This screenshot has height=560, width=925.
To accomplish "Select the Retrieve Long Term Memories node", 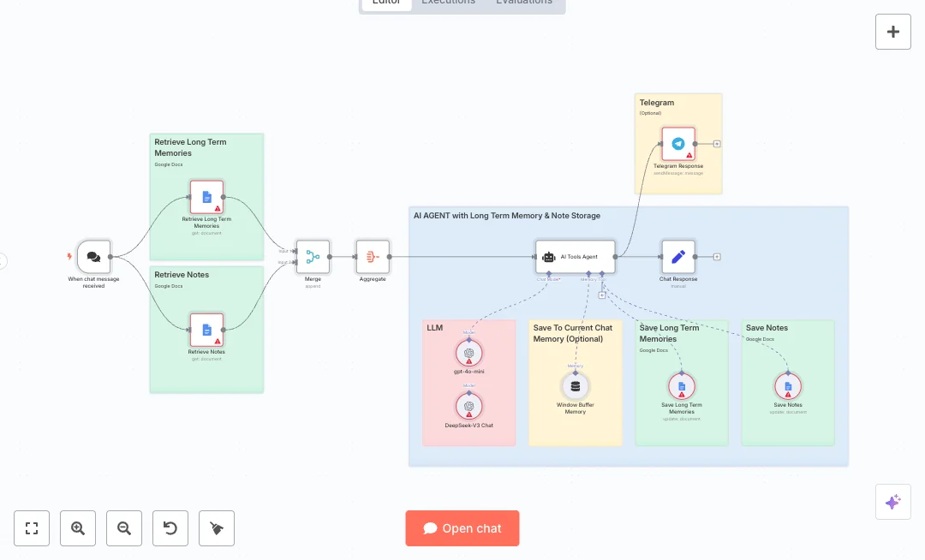I will (x=206, y=197).
